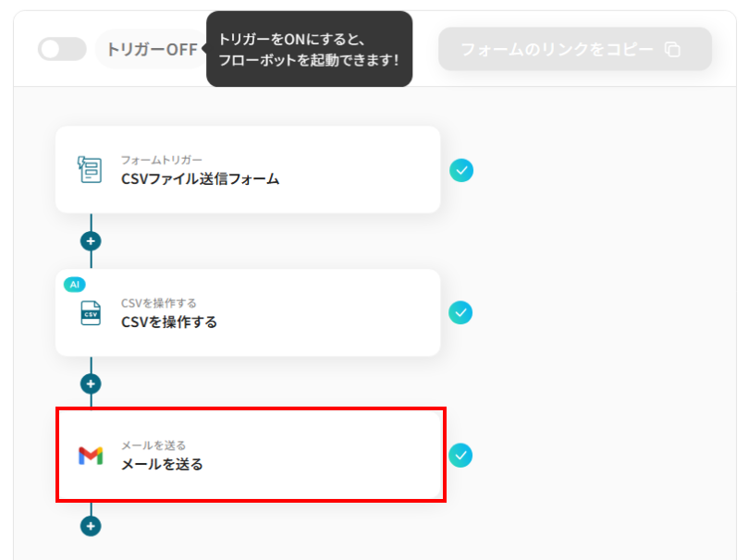This screenshot has height=560, width=748.
Task: Click checkmark beside メールを送る
Action: pyautogui.click(x=461, y=455)
